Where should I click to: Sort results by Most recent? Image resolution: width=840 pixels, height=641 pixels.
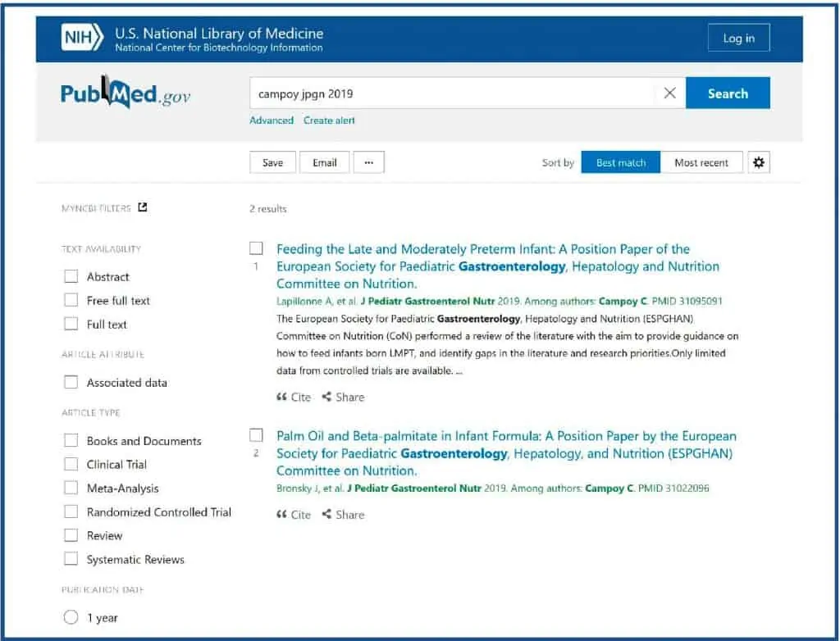[701, 162]
